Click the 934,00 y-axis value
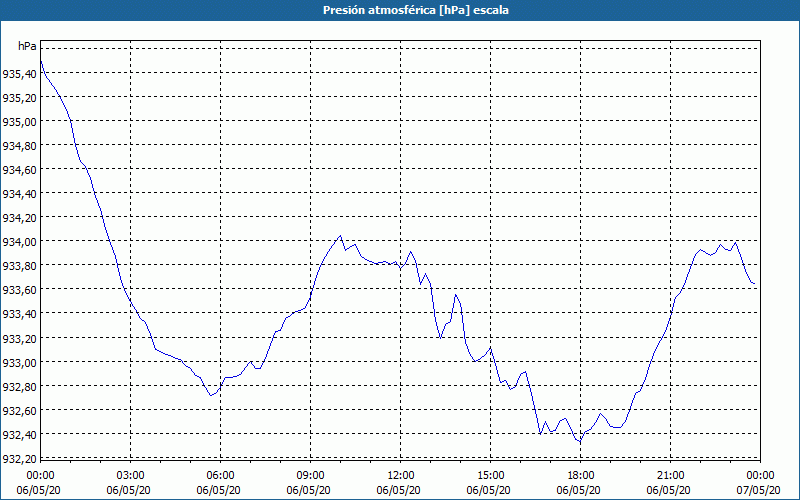This screenshot has height=500, width=800. 19,242
